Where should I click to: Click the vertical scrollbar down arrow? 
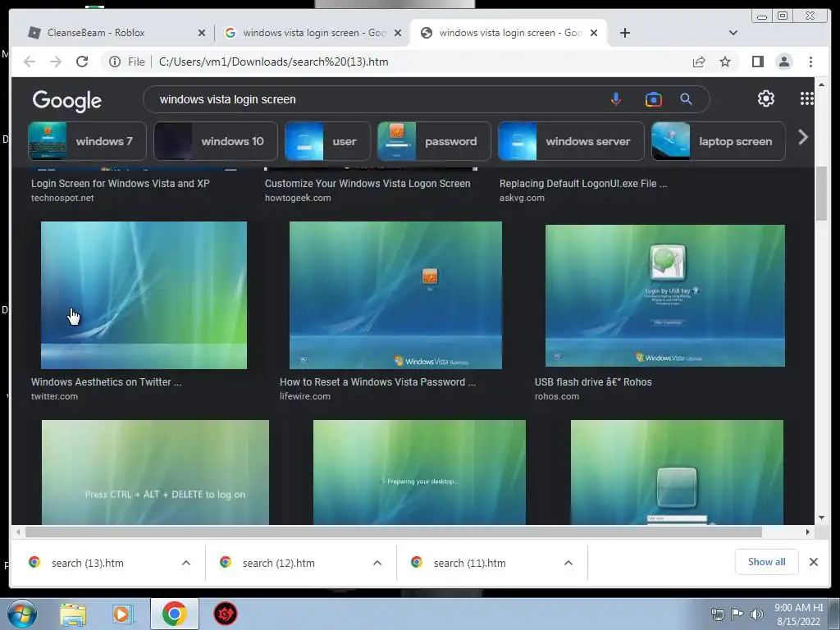click(x=821, y=518)
